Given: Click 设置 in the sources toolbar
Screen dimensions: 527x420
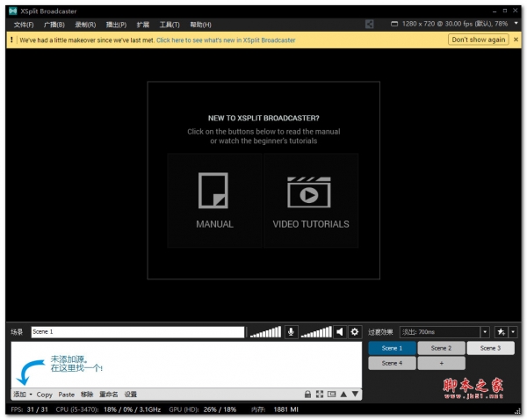Looking at the screenshot, I should [130, 395].
